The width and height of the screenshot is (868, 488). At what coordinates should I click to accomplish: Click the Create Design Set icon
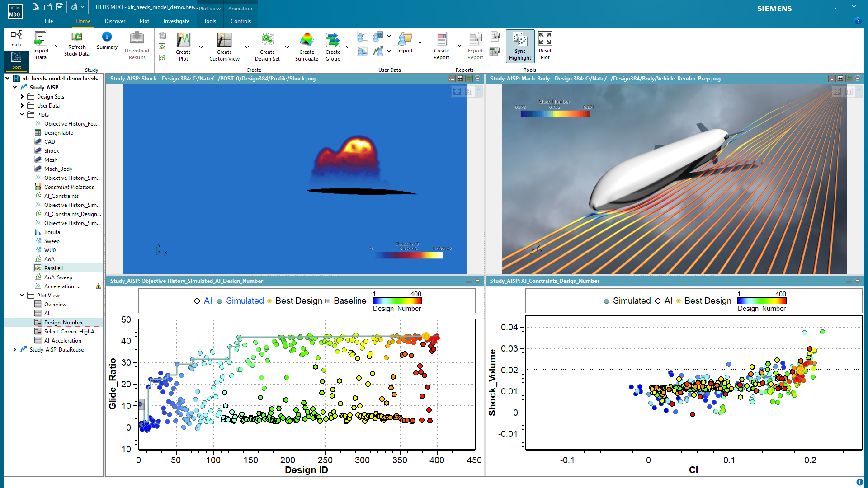267,40
